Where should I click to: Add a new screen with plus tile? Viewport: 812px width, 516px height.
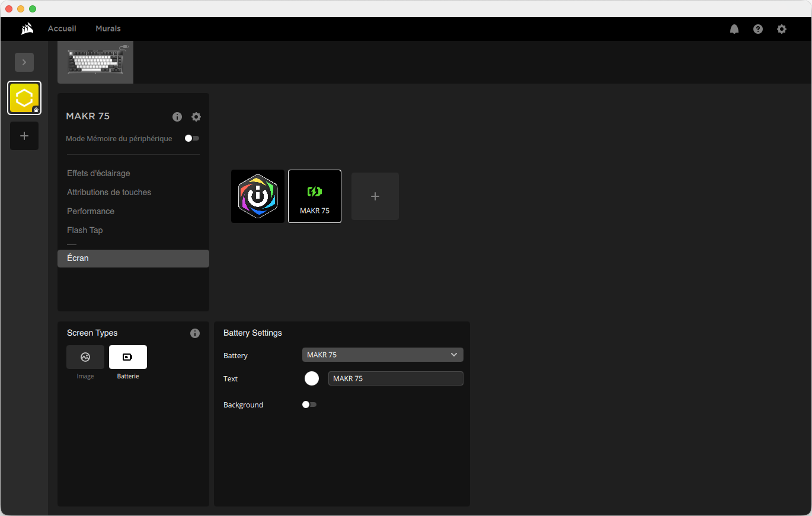pyautogui.click(x=375, y=196)
